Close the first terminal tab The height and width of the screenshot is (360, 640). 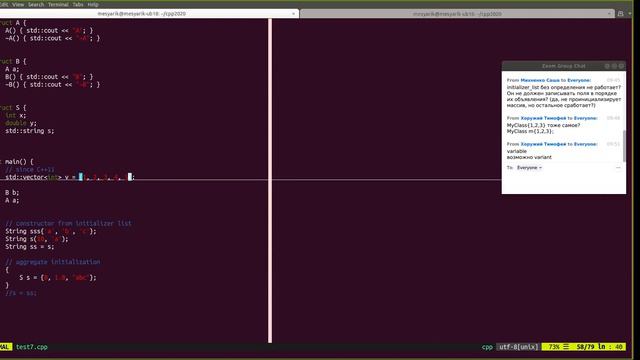tap(293, 13)
